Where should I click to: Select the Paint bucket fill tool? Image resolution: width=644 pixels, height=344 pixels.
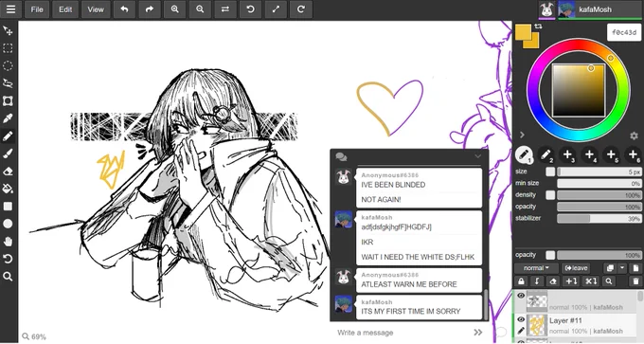[8, 189]
